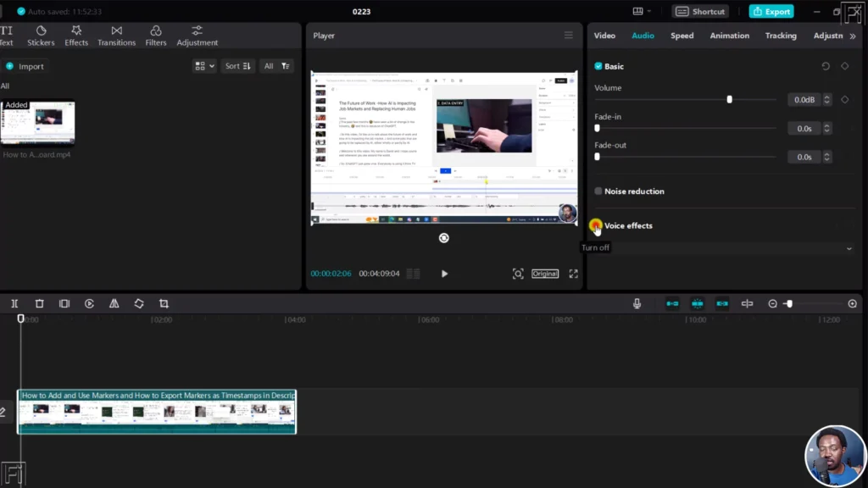Turn off Voice effects checkbox
The height and width of the screenshot is (488, 868).
[596, 225]
